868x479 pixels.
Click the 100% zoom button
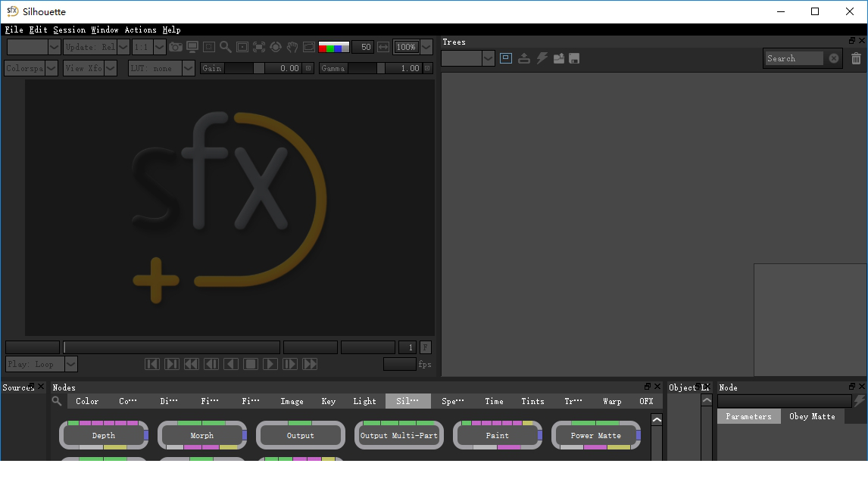[x=406, y=47]
